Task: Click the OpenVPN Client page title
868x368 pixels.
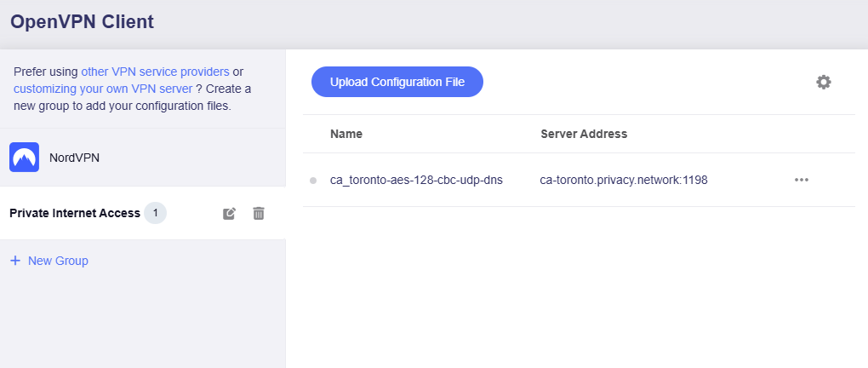Action: [x=82, y=22]
